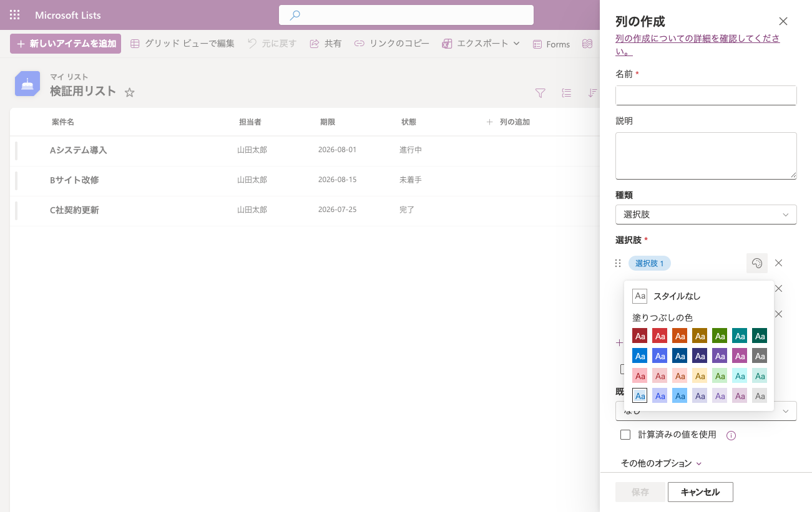Pick the selected light blue swatch in bottom row

tap(640, 396)
